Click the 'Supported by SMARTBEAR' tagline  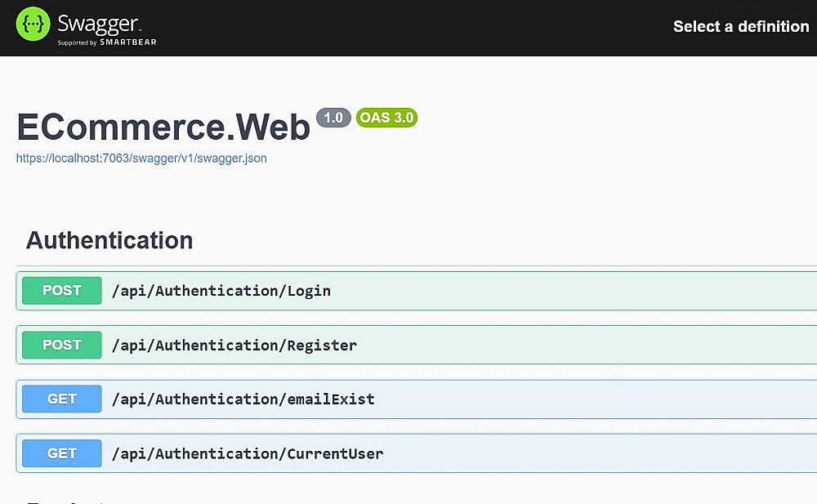pyautogui.click(x=106, y=42)
